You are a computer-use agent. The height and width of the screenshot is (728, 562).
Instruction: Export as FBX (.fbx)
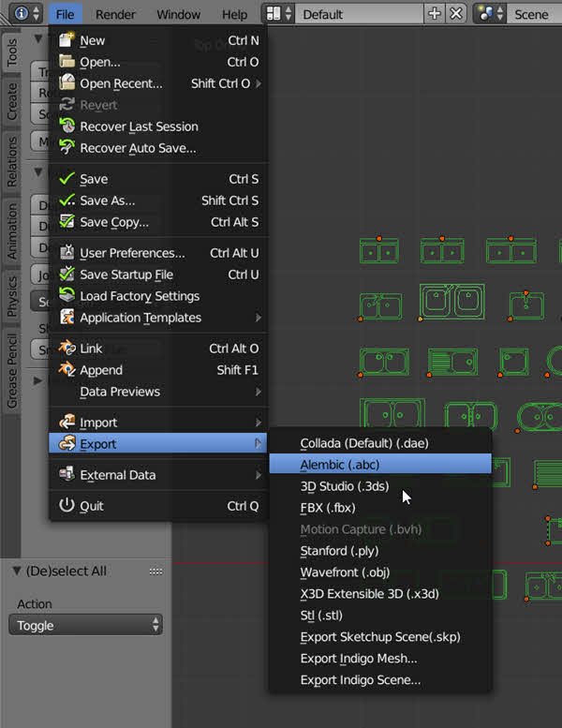click(x=380, y=508)
